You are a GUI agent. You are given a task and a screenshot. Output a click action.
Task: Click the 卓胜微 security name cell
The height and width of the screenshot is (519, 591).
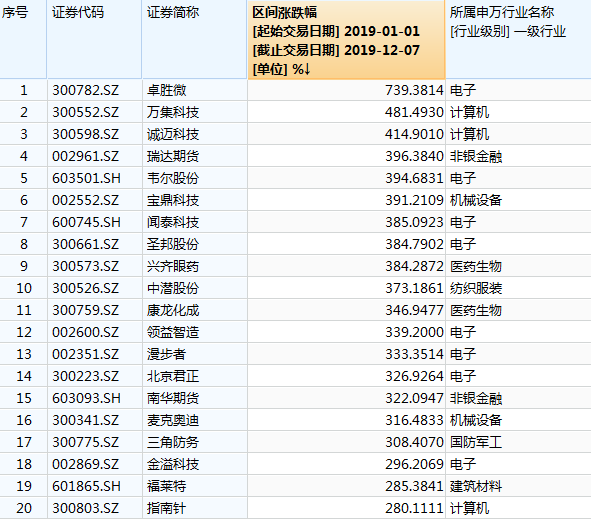(167, 90)
